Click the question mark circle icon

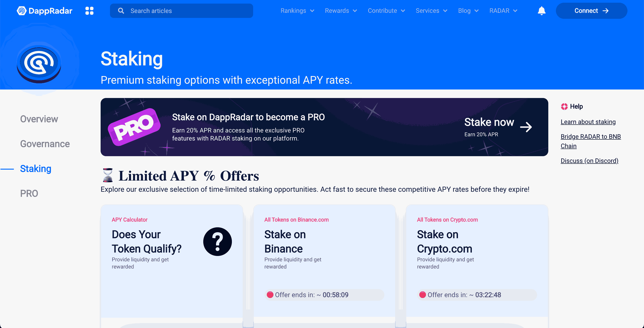(218, 241)
